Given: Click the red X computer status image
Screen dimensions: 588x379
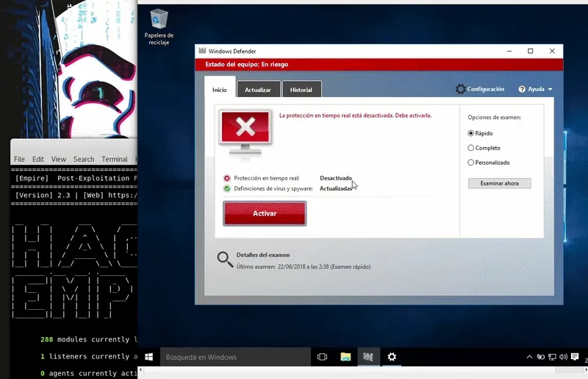Looking at the screenshot, I should pos(245,130).
